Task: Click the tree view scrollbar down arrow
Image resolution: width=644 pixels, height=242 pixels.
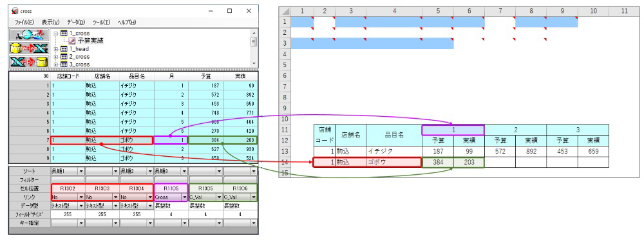Action: 254,64
